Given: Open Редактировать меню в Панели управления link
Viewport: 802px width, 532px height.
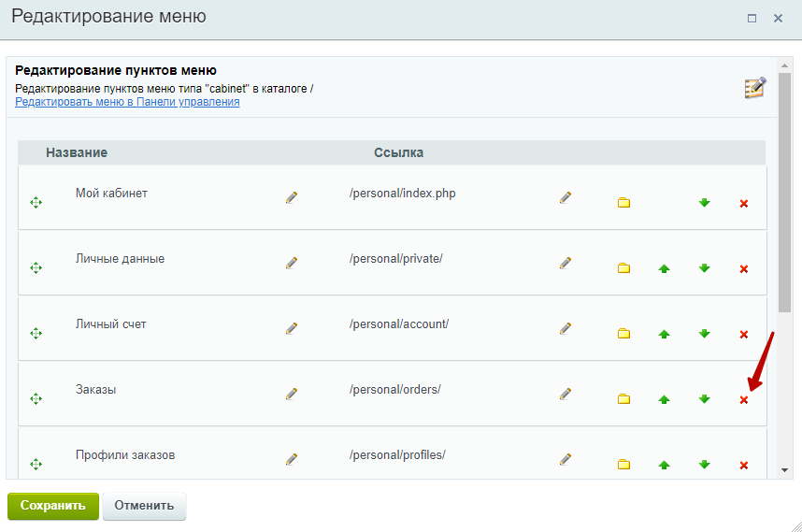Looking at the screenshot, I should tap(127, 102).
